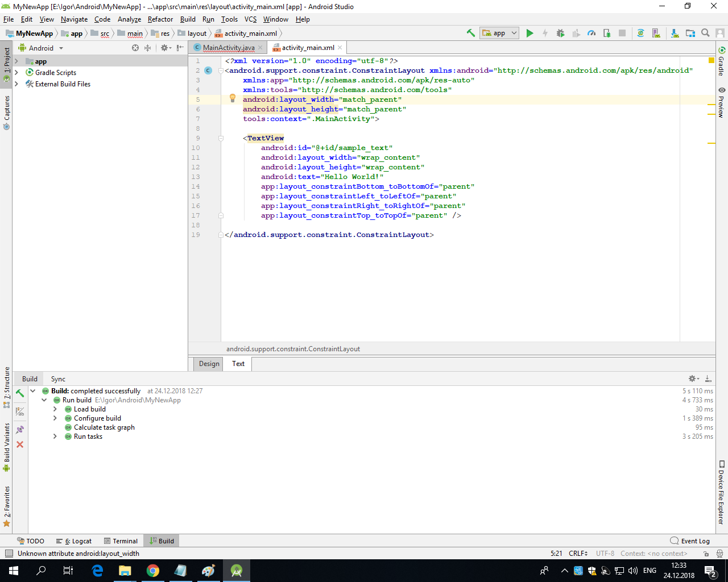Open the VCS menu
Screen dimensions: 728x582
(x=250, y=19)
